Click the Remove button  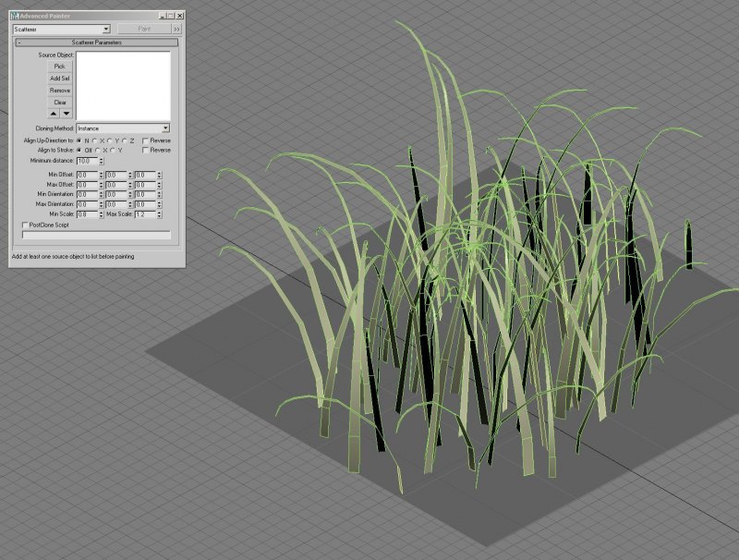(60, 91)
